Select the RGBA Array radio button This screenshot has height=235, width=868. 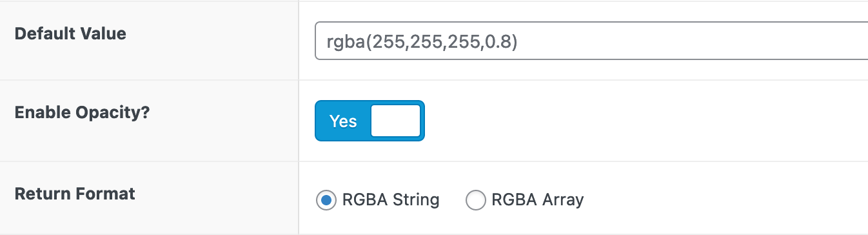click(x=475, y=200)
